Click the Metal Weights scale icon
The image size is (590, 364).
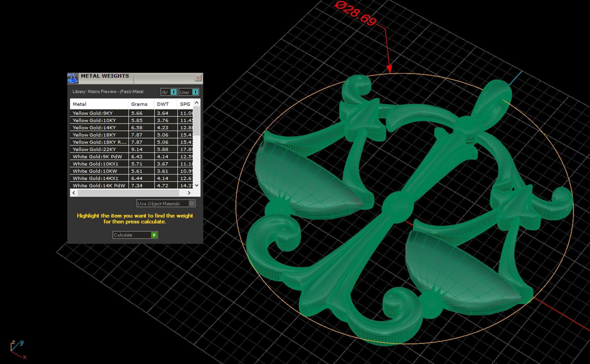pyautogui.click(x=73, y=78)
